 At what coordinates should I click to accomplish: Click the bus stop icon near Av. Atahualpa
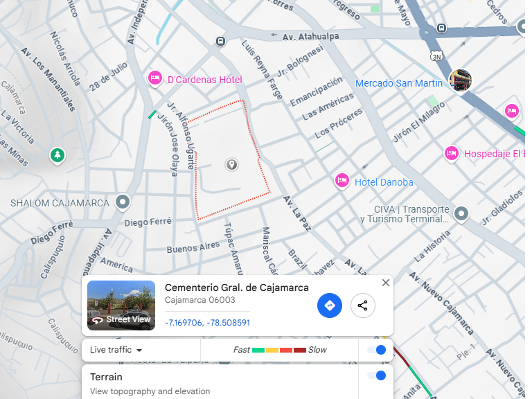click(x=221, y=42)
